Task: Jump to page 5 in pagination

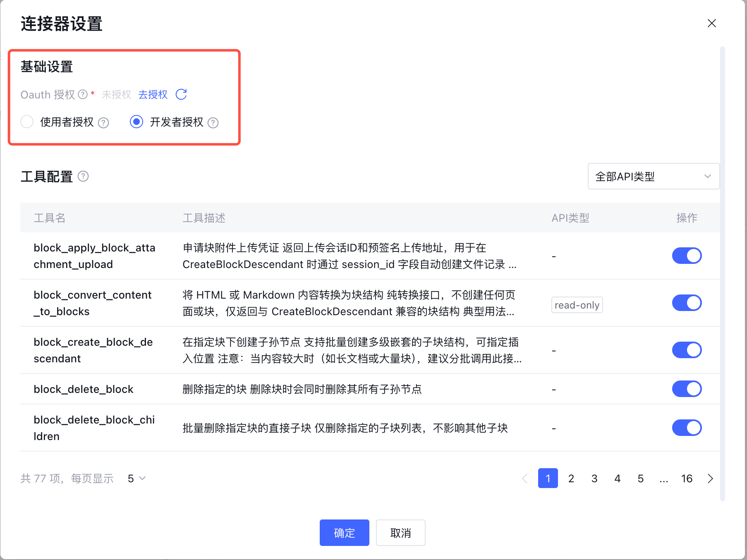Action: click(x=641, y=478)
